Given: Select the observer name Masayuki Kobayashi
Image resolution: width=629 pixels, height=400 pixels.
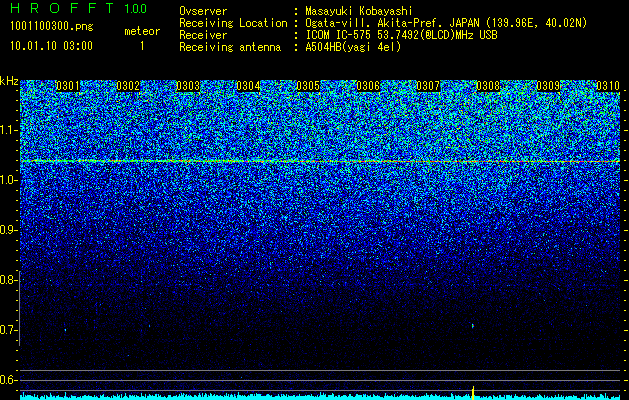Looking at the screenshot, I should click(x=359, y=11).
